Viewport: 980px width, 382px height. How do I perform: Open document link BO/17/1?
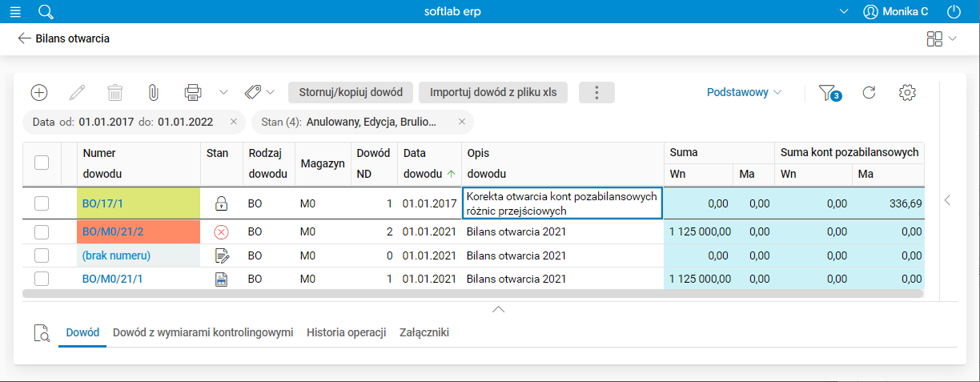(x=102, y=203)
